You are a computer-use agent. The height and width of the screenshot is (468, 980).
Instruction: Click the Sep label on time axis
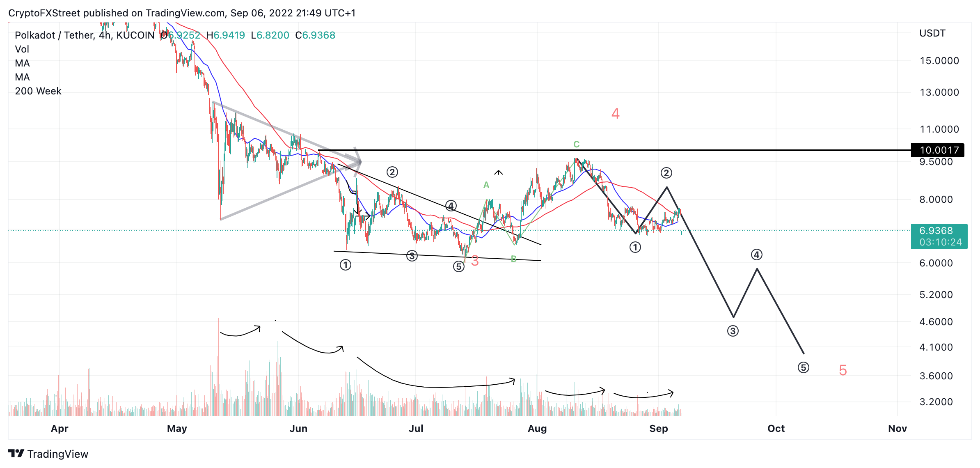click(659, 429)
